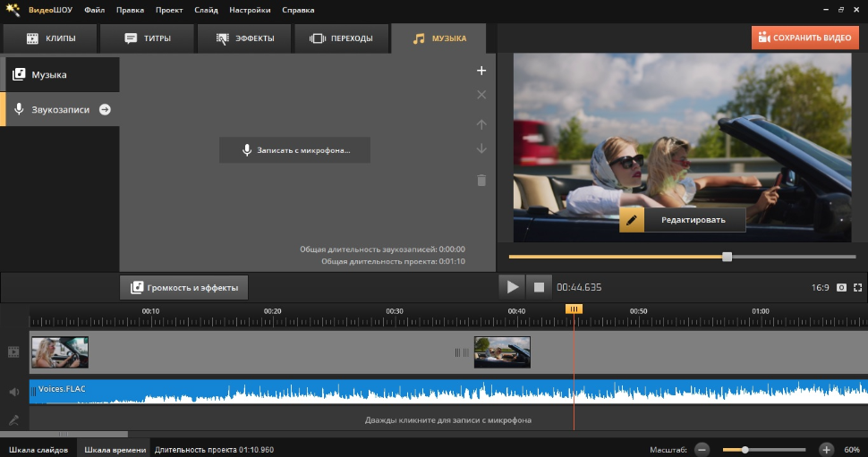Screen dimensions: 868x457
Task: Zoom in timeline with plus button
Action: coord(826,449)
